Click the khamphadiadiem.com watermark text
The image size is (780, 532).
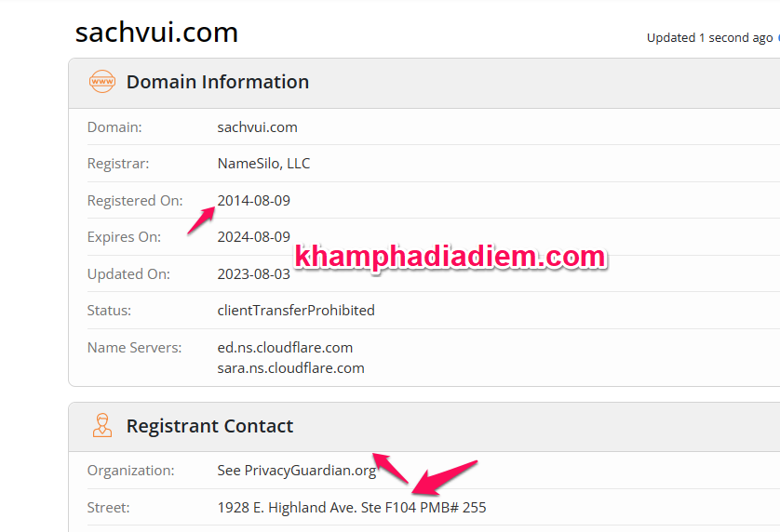tap(450, 257)
